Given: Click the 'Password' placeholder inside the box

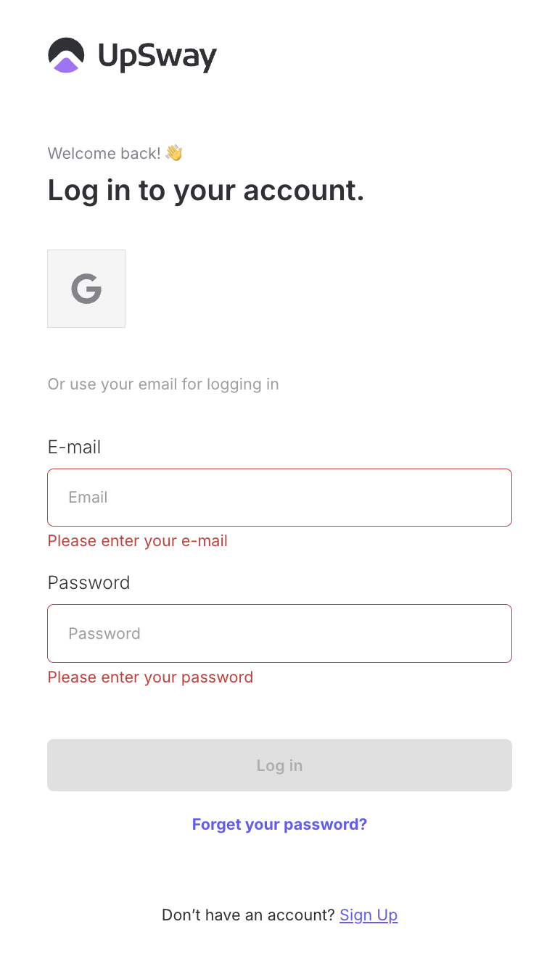Looking at the screenshot, I should tap(104, 634).
